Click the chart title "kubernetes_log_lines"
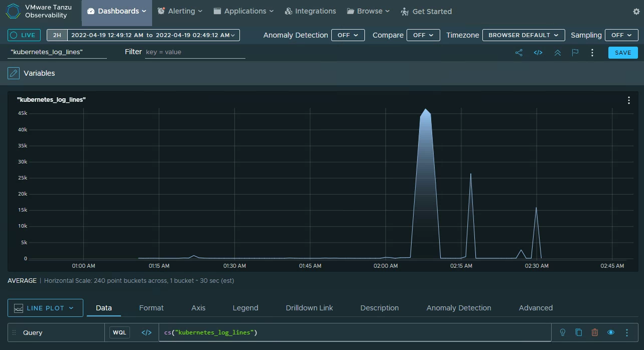The image size is (644, 350). 52,100
